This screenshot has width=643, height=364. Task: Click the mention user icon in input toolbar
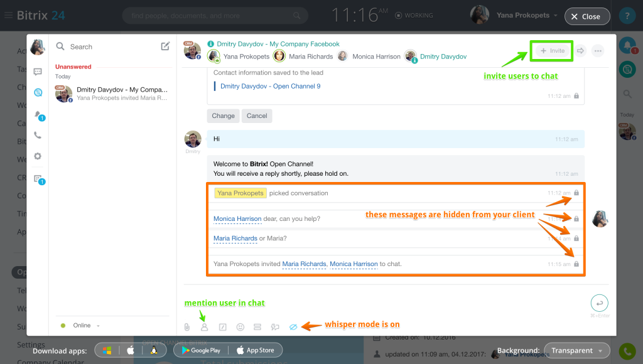coord(204,327)
